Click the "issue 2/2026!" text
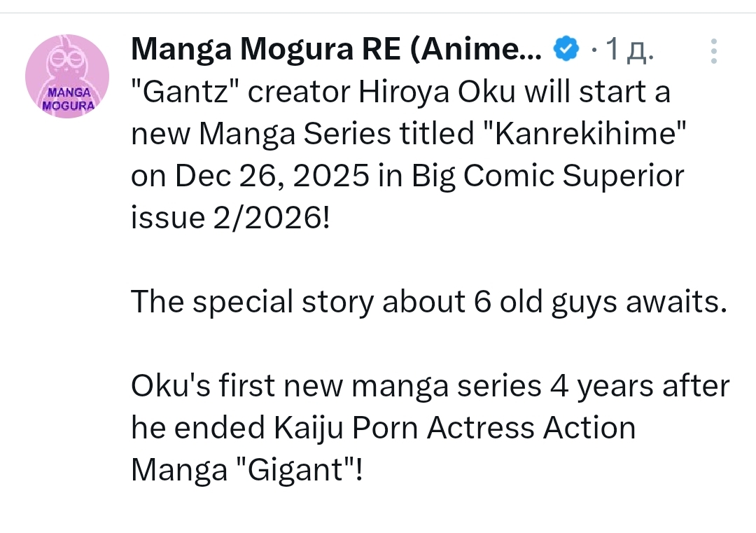Screen dimensions: 756x533 tap(229, 218)
